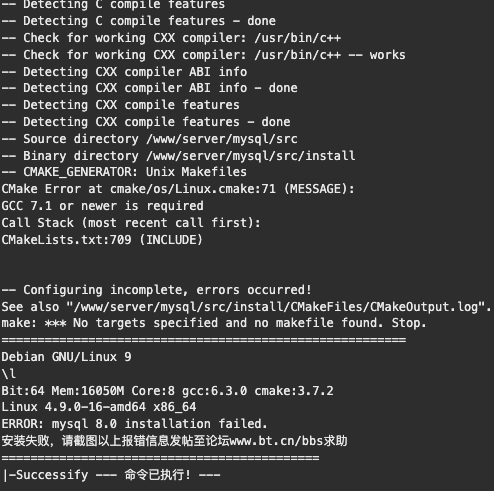Click the CMake Error at Linux.cmake:71 line
Screen dimensions: 494x491
[178, 189]
